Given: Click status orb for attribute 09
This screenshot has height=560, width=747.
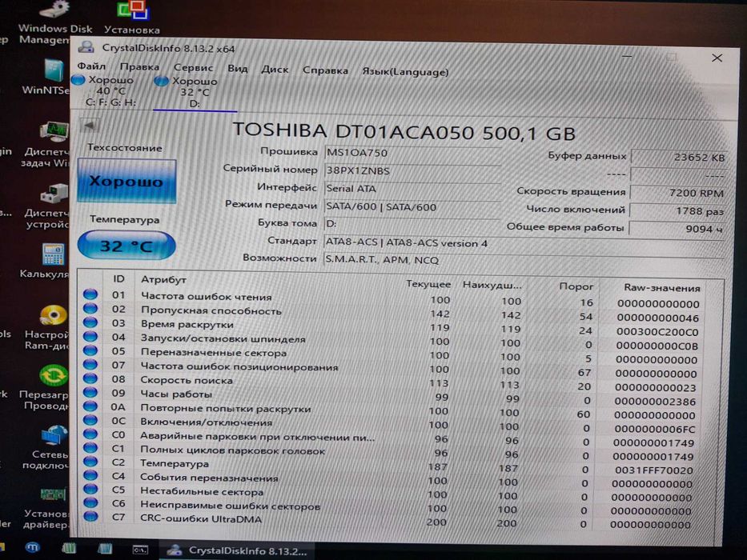Looking at the screenshot, I should click(90, 392).
